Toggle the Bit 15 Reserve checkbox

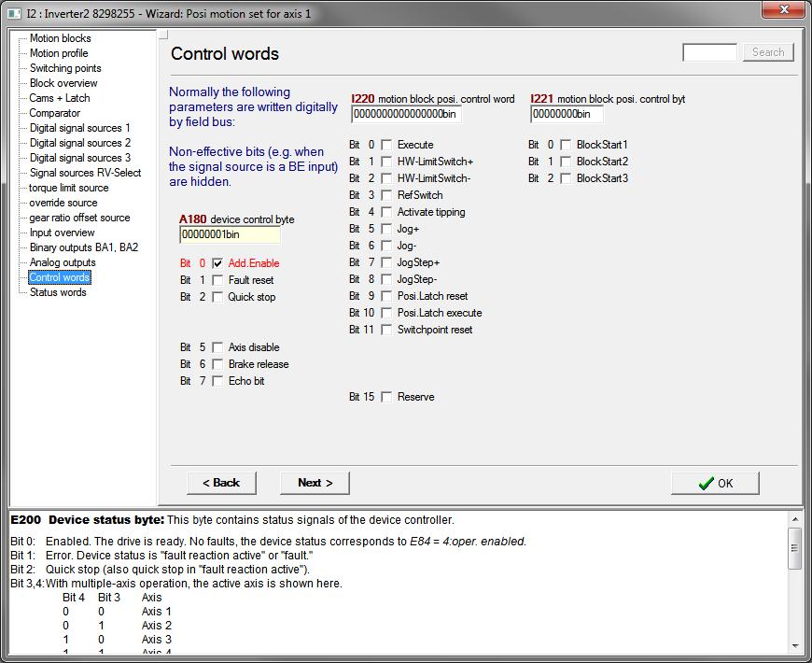386,397
